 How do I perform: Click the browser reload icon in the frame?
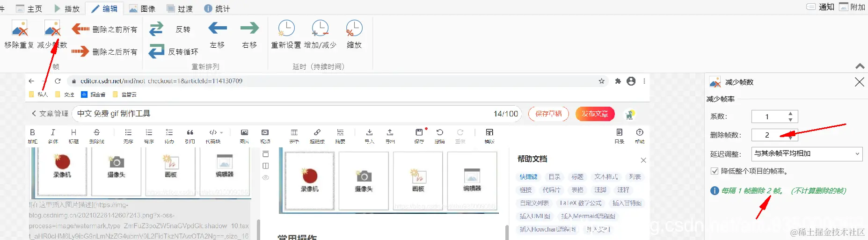click(58, 81)
